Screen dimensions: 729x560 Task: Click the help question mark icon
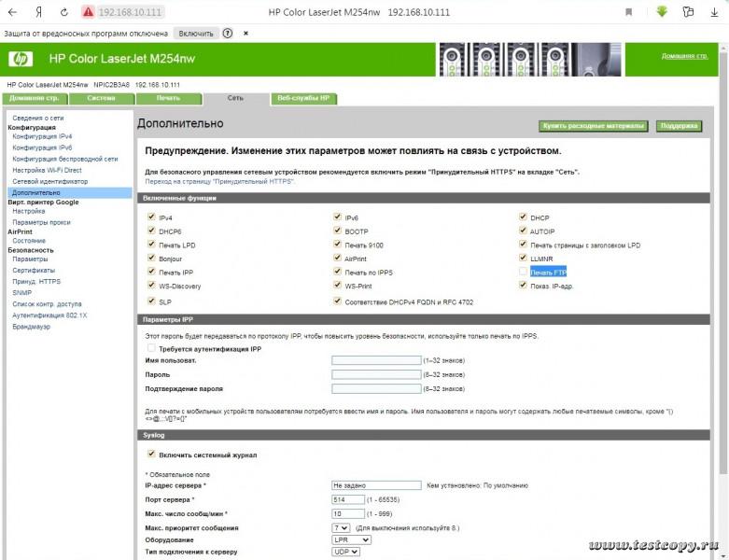228,34
